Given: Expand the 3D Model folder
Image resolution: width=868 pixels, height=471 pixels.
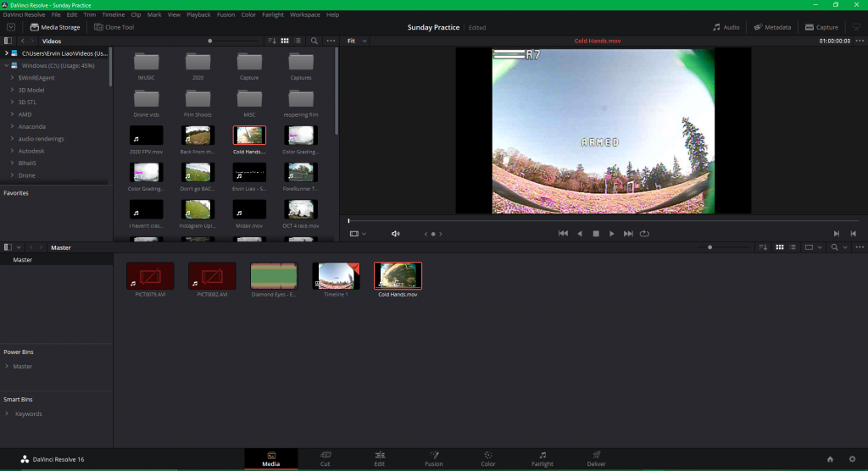Looking at the screenshot, I should pyautogui.click(x=12, y=90).
